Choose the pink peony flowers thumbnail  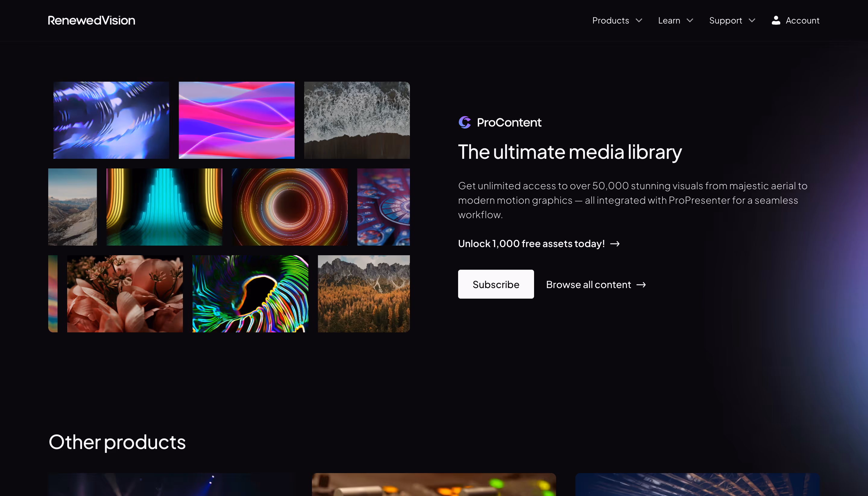pos(125,294)
